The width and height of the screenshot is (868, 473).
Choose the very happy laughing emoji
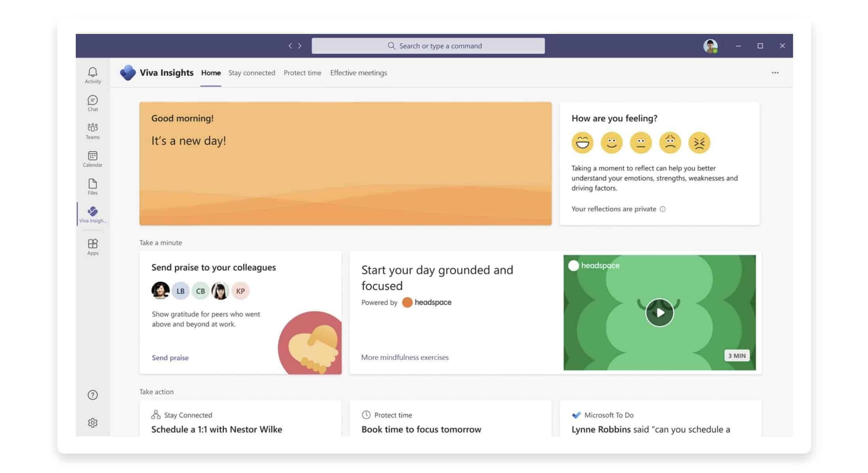(582, 142)
